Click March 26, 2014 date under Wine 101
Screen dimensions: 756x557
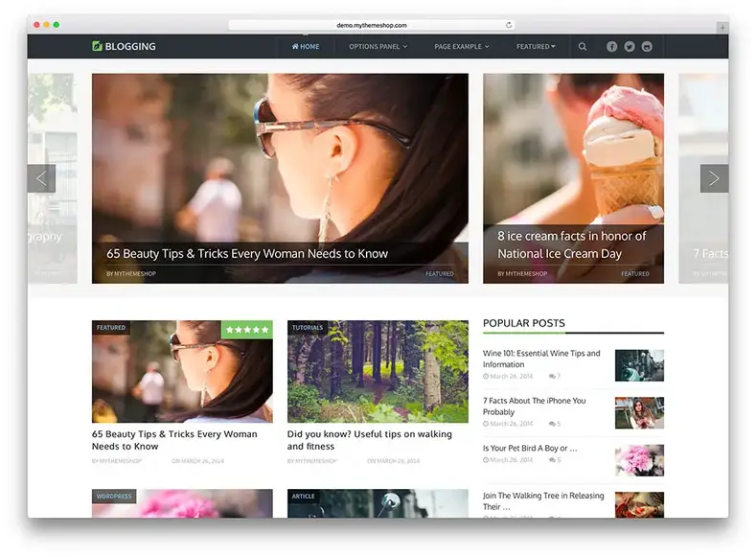point(508,376)
